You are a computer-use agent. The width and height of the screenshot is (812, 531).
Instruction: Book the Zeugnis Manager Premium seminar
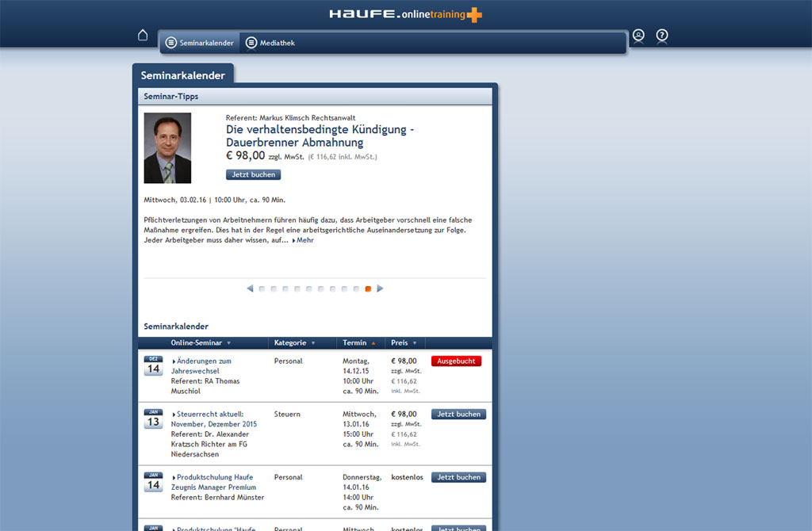(x=458, y=477)
